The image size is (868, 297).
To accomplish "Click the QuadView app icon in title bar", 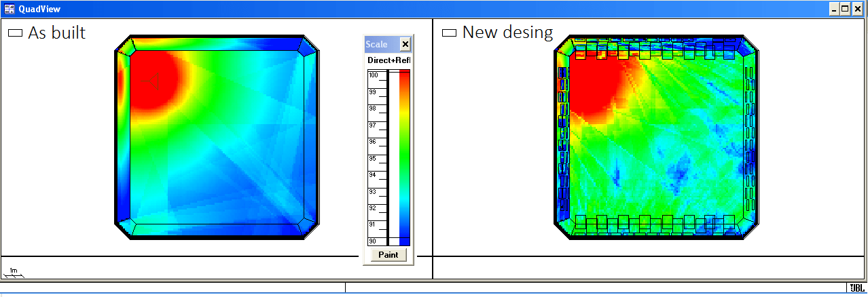I will tap(10, 8).
